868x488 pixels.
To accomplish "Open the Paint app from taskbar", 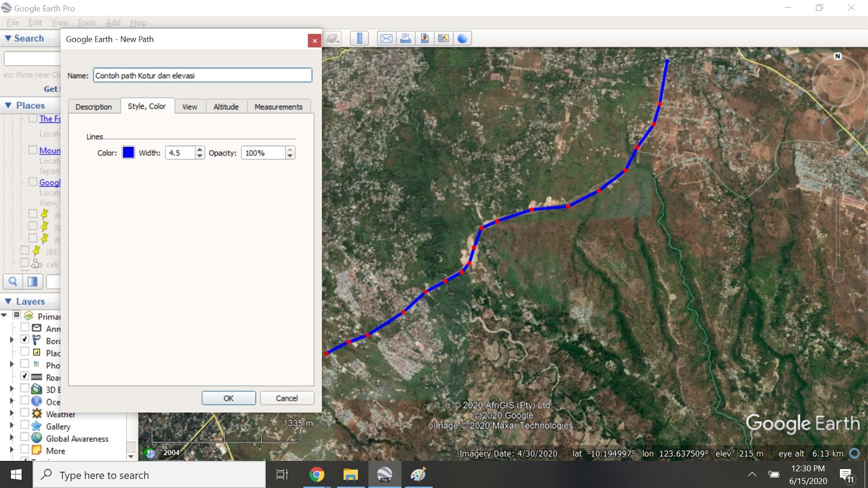I will 418,475.
